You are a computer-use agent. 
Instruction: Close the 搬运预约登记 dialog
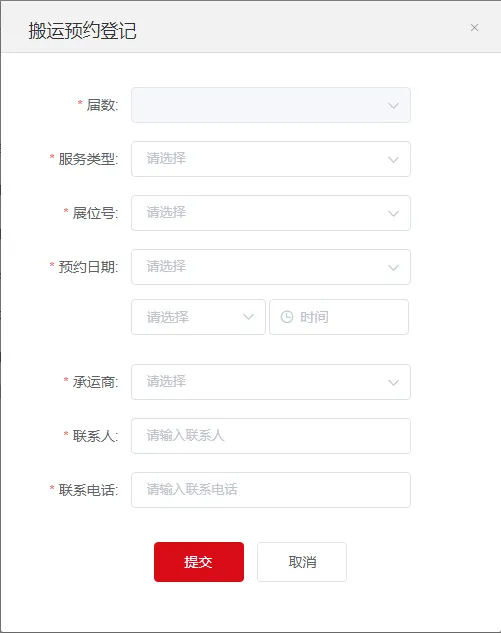point(474,27)
